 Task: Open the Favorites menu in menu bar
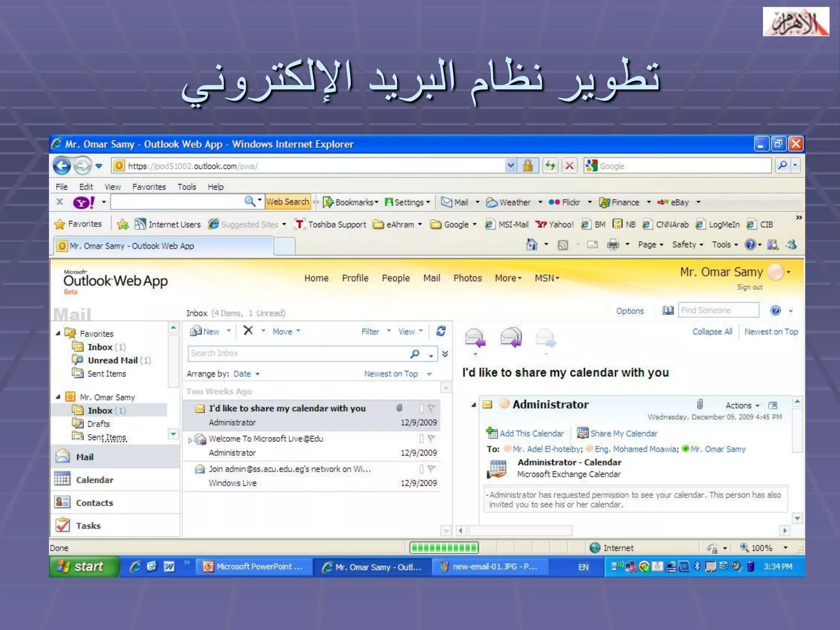point(149,187)
